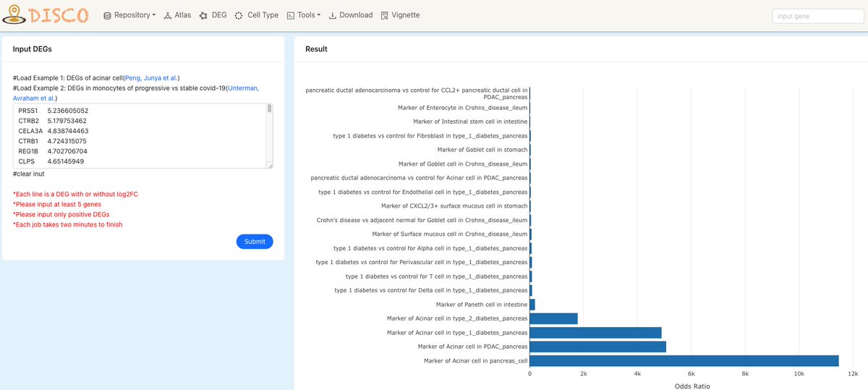This screenshot has width=868, height=390.
Task: Open the Atlas page
Action: point(177,14)
